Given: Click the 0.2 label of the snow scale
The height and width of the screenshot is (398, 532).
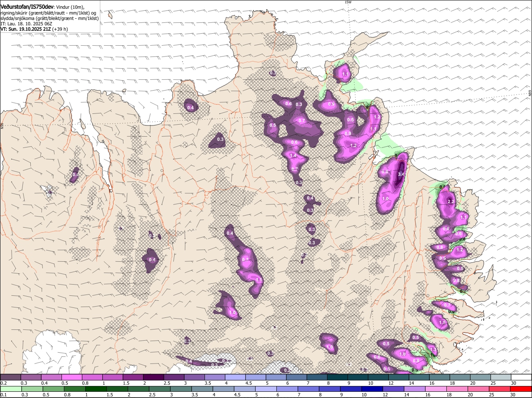Looking at the screenshot, I should 3,383.
